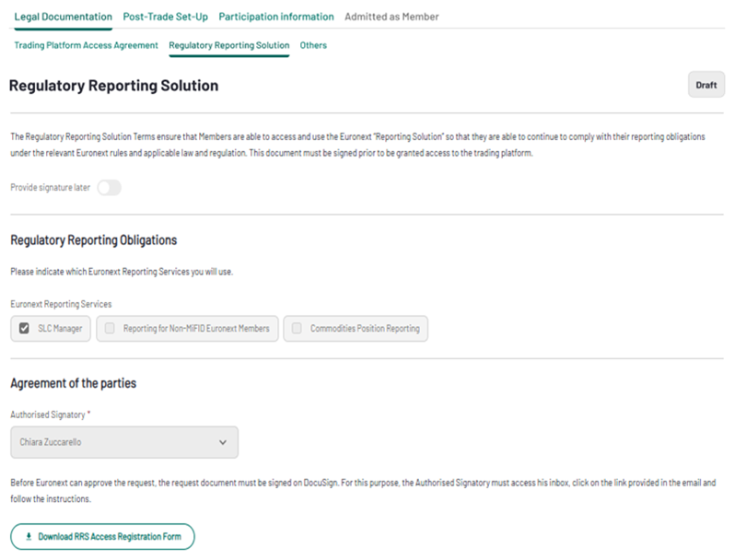
Task: Toggle the Provide signature later switch
Action: coord(110,188)
